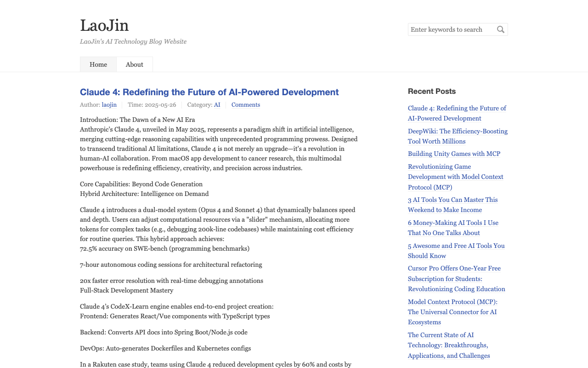Open Revolutionizing Game Development with MCP post
This screenshot has height=368, width=588.
(455, 177)
